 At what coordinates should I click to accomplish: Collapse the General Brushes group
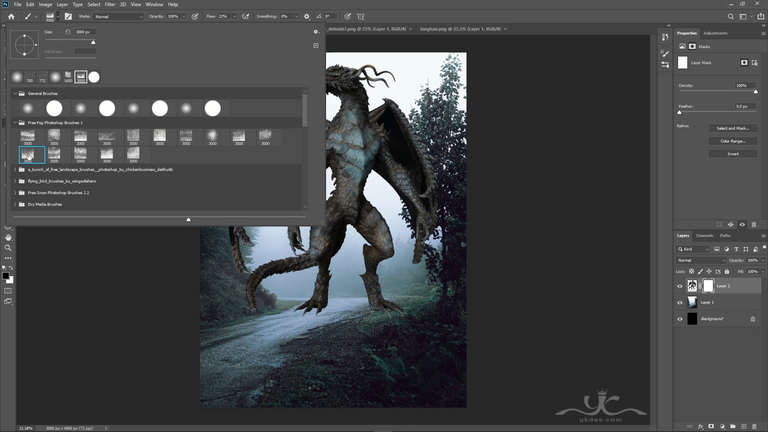pos(15,93)
